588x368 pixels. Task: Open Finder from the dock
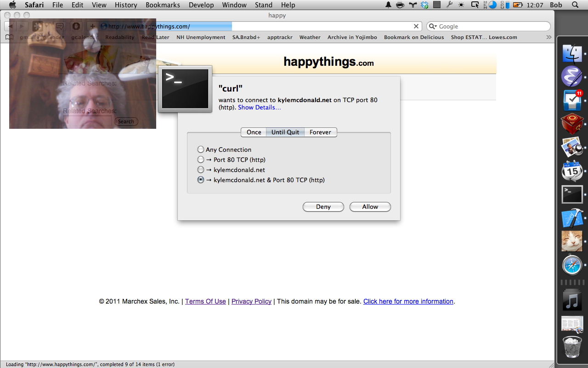click(x=572, y=53)
